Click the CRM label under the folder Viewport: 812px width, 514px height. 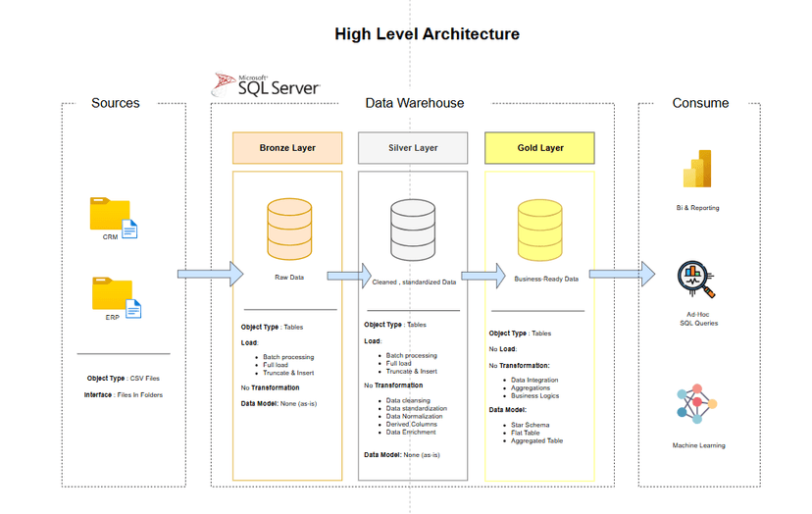coord(110,236)
